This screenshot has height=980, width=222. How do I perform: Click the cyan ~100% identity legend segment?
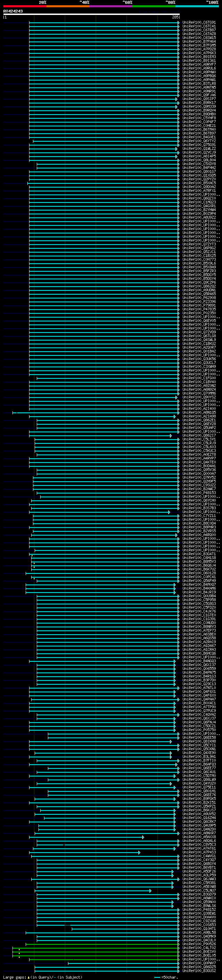pos(197,7)
